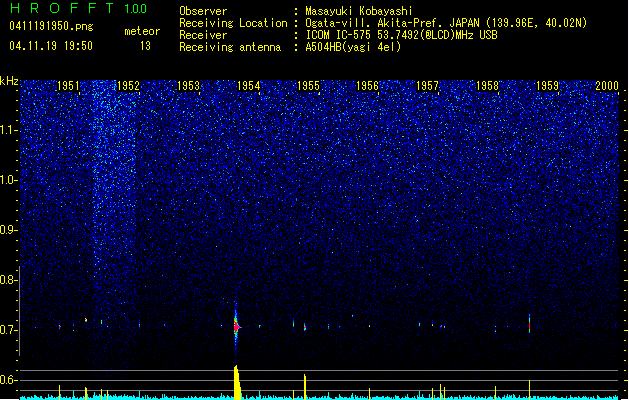Click the 1957 time marker
Screen dimensions: 629x400
427,86
